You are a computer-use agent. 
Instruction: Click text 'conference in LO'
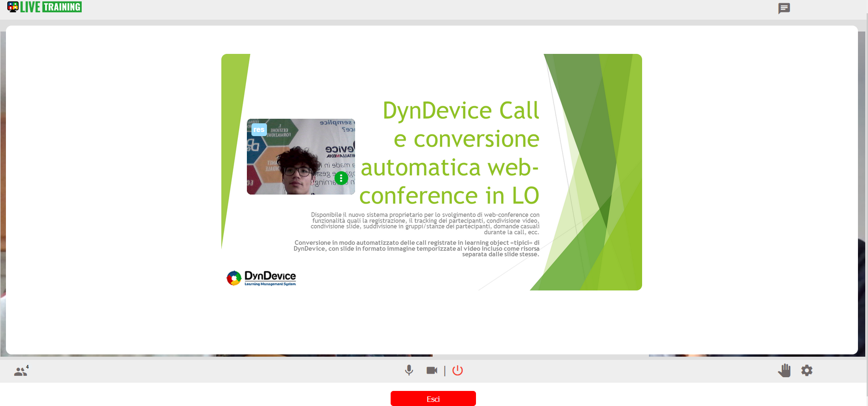click(450, 195)
